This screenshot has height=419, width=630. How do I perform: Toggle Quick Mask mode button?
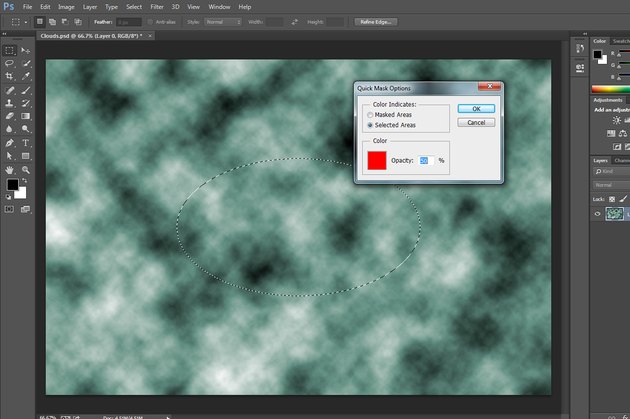9,209
